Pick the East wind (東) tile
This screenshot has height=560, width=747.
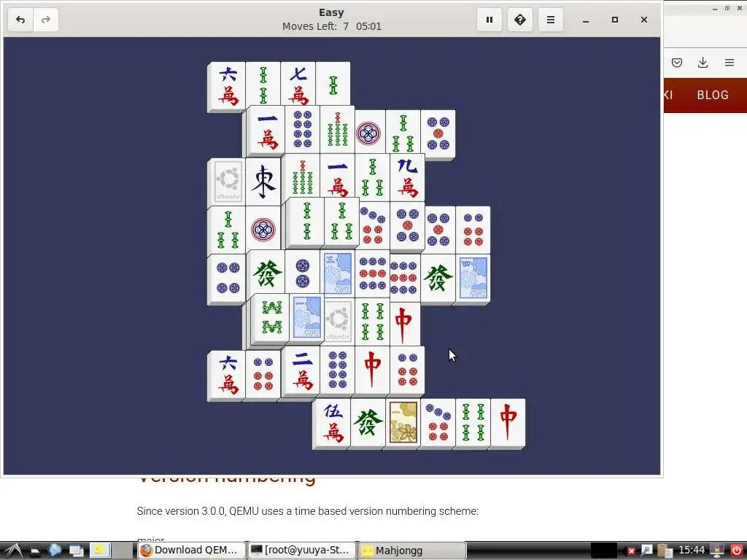coord(263,181)
